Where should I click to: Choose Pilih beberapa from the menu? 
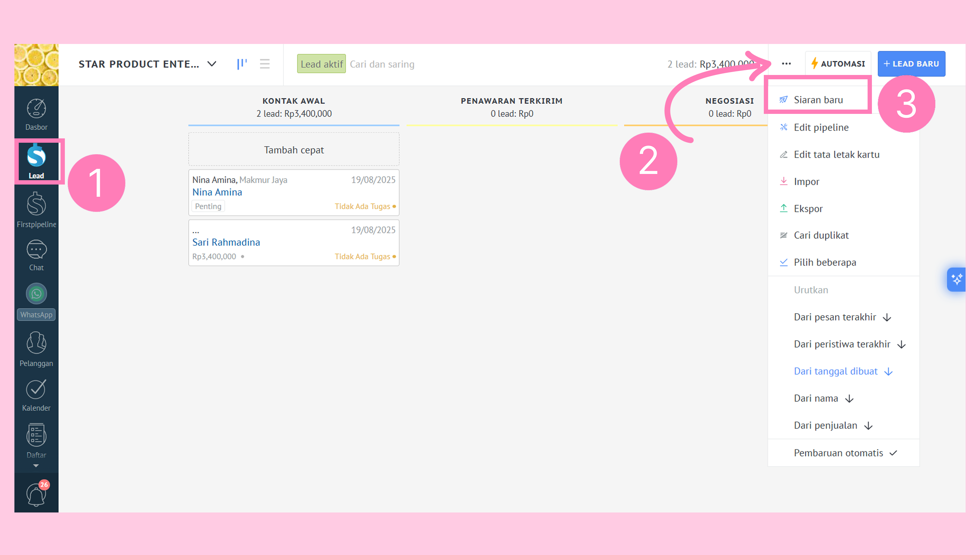pos(843,262)
